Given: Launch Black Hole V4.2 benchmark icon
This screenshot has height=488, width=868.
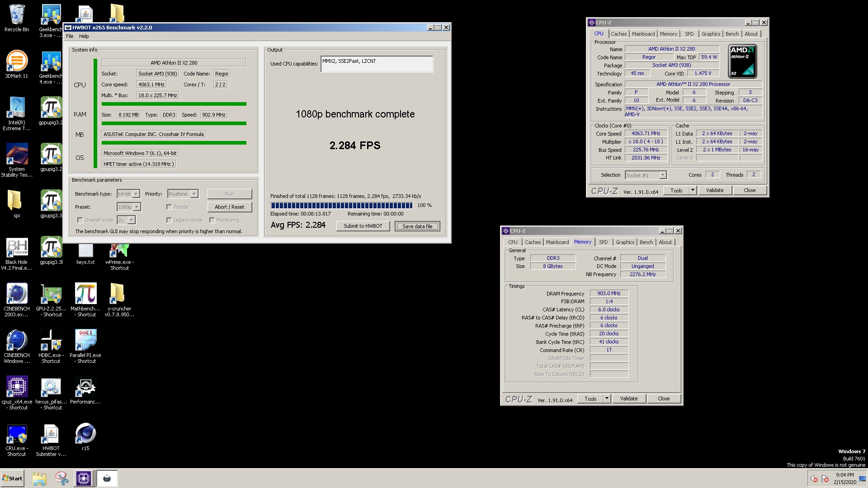Looking at the screenshot, I should (x=17, y=253).
